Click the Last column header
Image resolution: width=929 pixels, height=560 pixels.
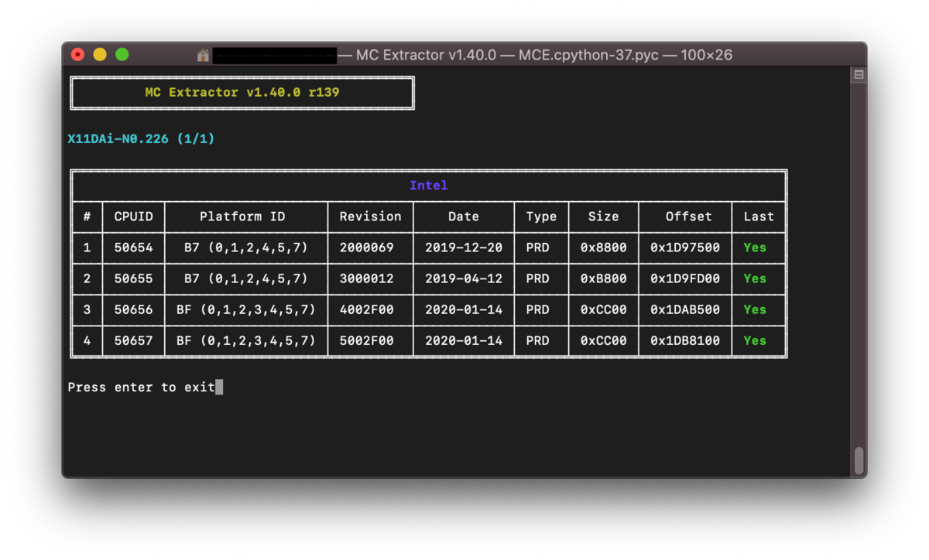(759, 217)
